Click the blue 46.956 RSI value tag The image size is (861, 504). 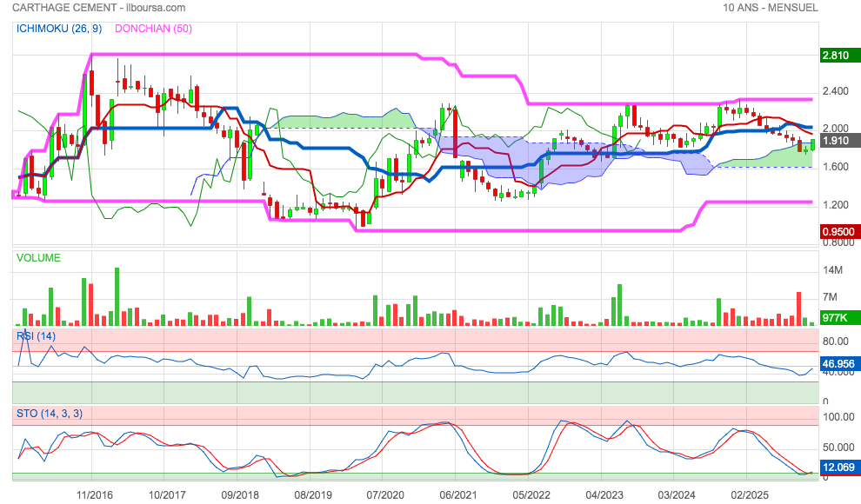click(840, 364)
